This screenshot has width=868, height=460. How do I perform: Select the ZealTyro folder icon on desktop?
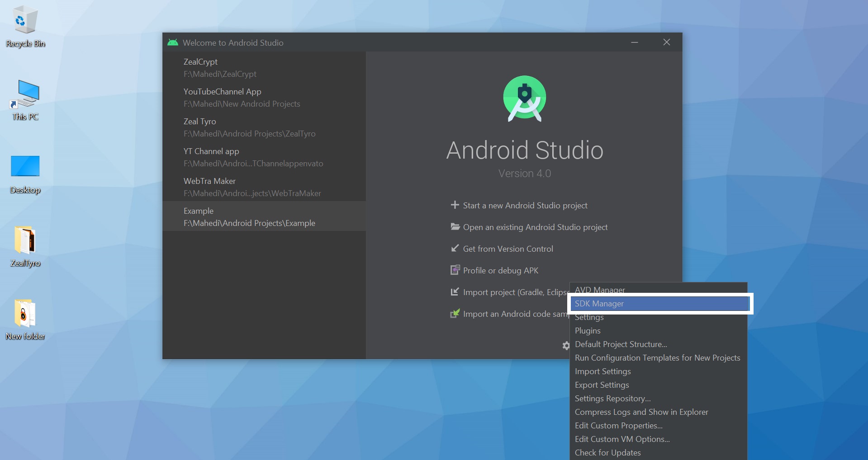coord(25,247)
